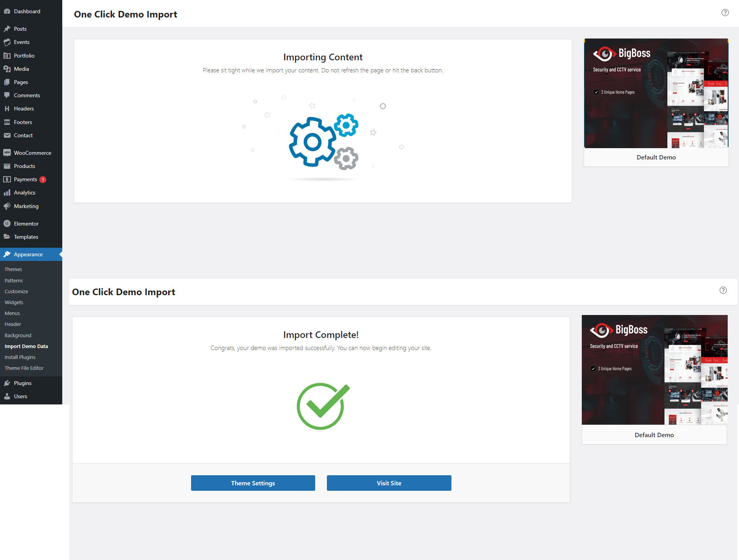Click the lower help question mark icon
The height and width of the screenshot is (560, 739).
(x=723, y=290)
